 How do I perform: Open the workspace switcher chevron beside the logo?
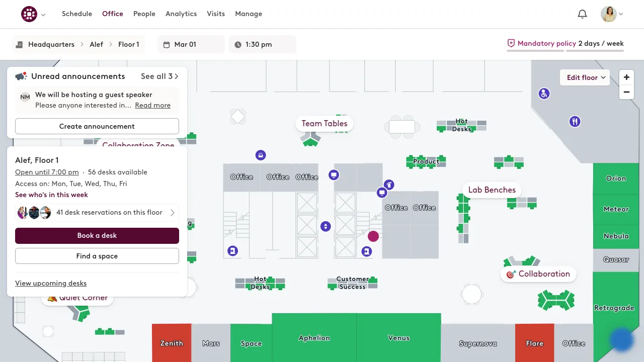point(43,14)
